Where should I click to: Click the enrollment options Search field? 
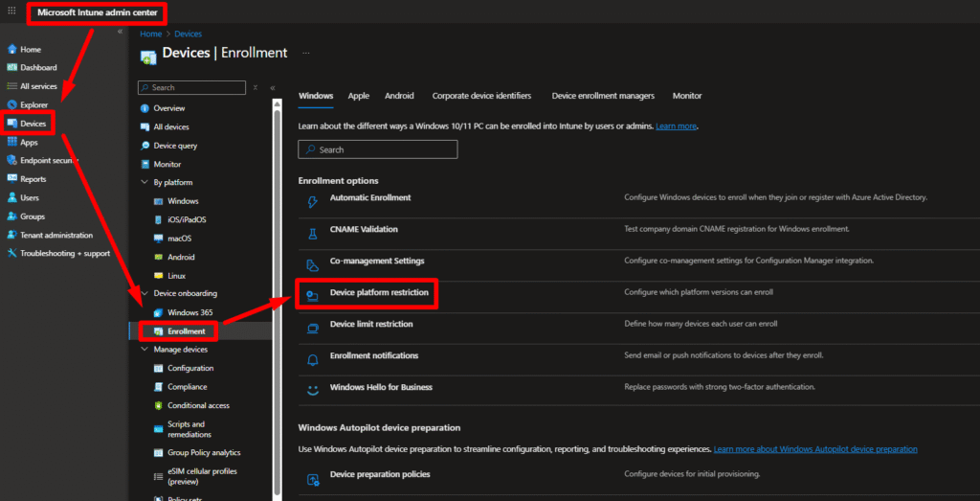378,149
